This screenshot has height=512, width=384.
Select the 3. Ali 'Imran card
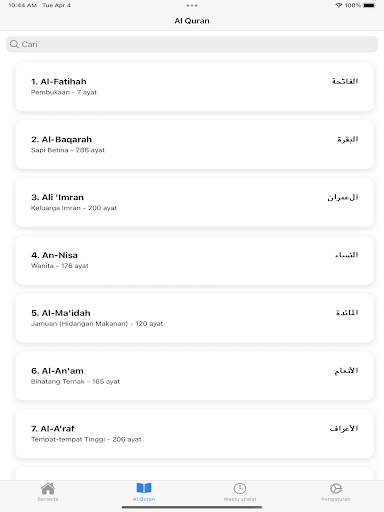pos(194,202)
